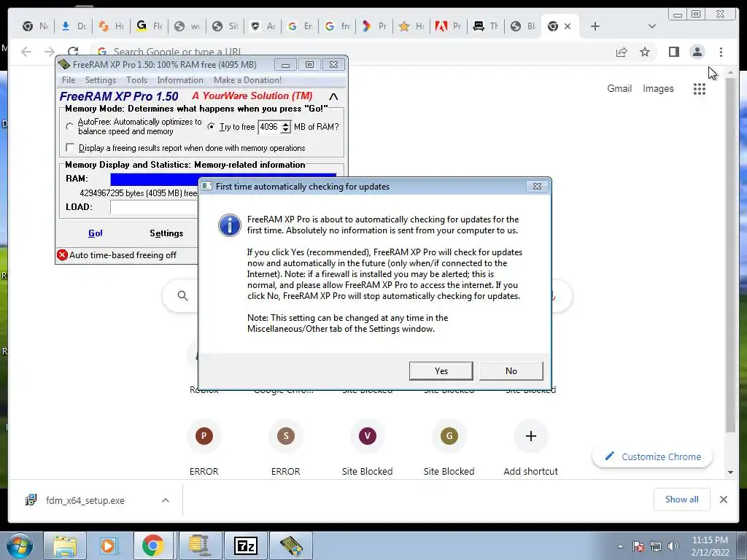The height and width of the screenshot is (560, 747).
Task: Click Yes to check for updates
Action: (441, 370)
